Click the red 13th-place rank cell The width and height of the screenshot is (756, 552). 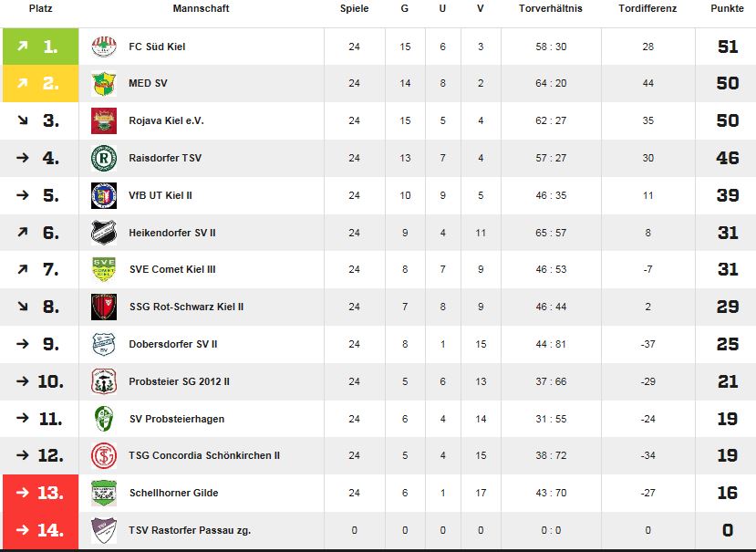tap(40, 493)
